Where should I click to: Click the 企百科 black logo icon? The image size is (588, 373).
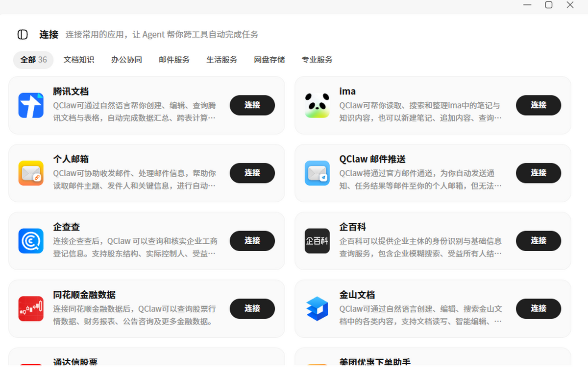click(317, 241)
